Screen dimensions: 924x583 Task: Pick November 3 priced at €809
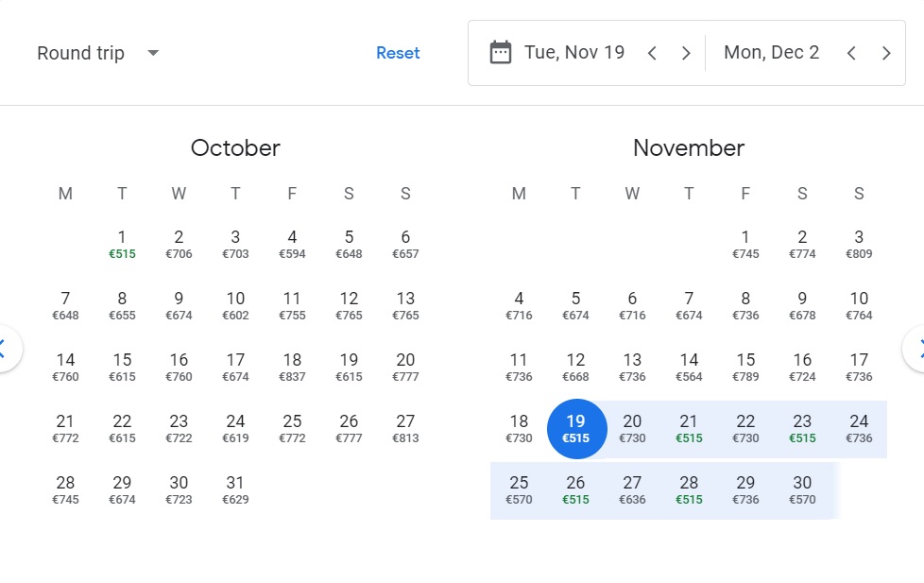859,244
